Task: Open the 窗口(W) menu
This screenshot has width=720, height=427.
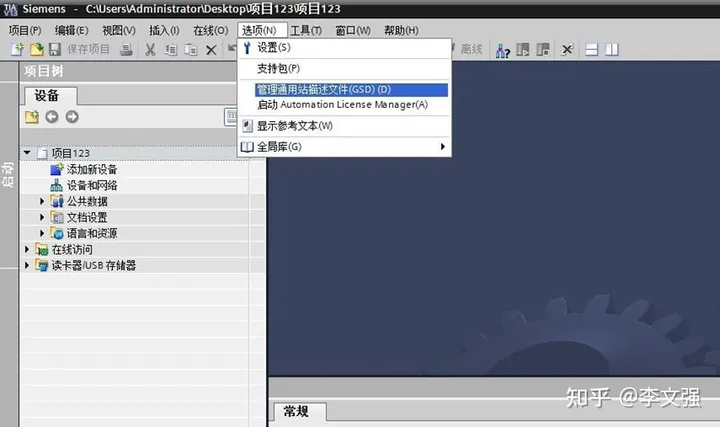Action: click(x=353, y=30)
